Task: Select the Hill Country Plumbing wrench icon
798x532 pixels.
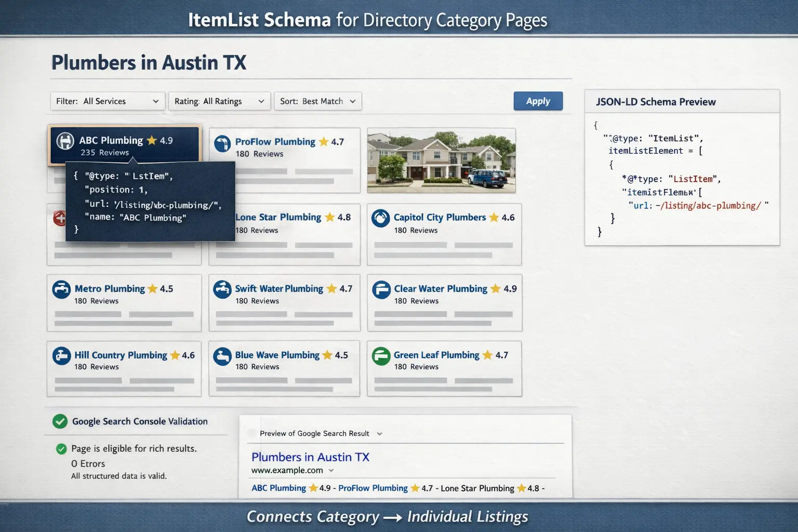Action: [x=62, y=356]
